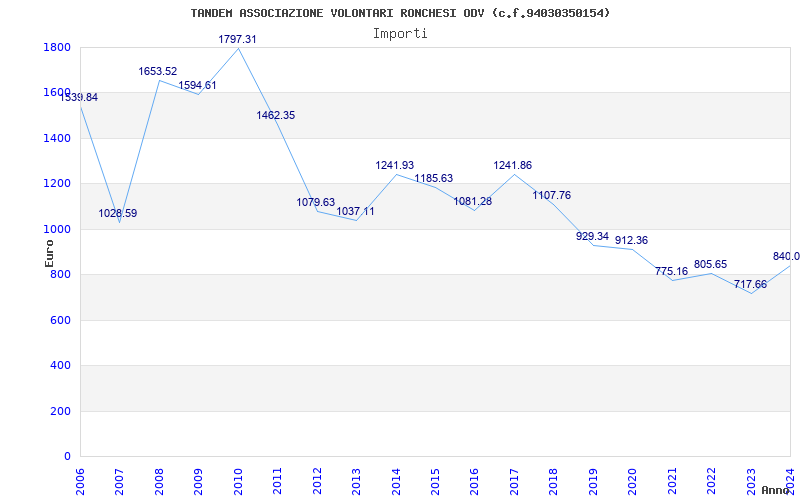The width and height of the screenshot is (800, 500).
Task: Select the Importi subtitle text
Action: tap(400, 34)
